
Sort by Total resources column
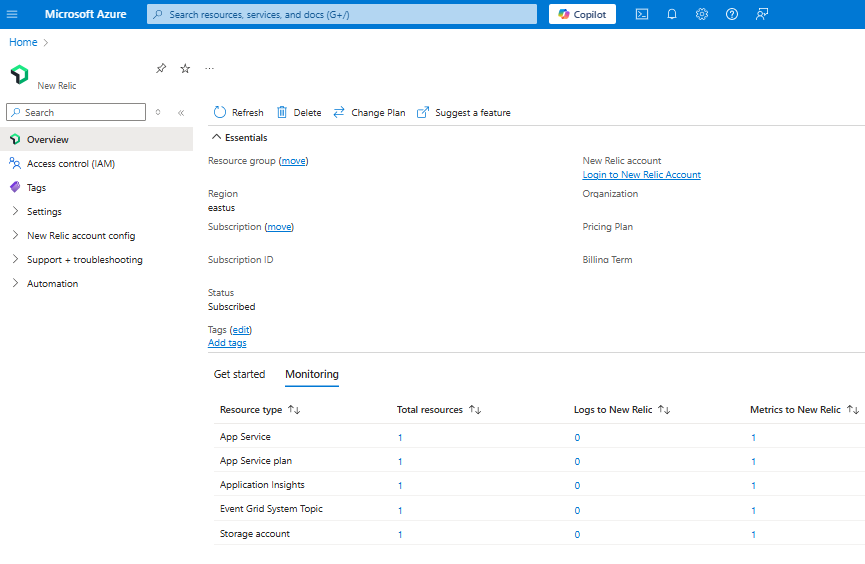(x=476, y=410)
